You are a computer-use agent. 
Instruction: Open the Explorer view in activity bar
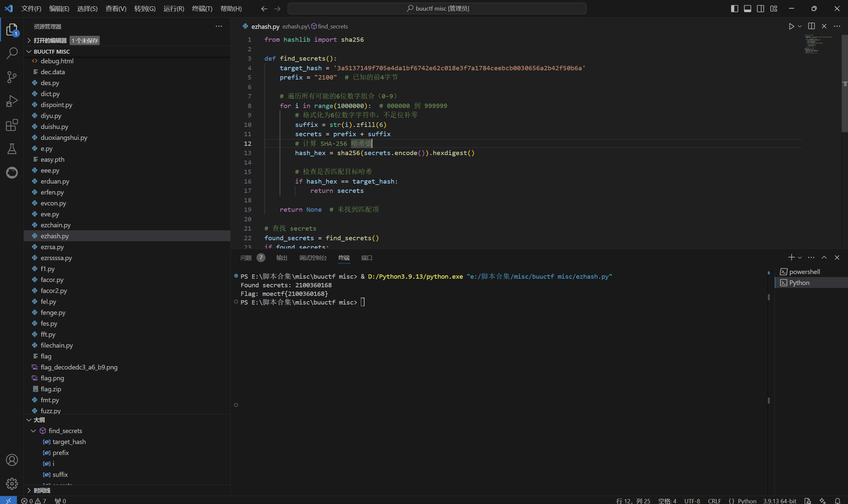pos(12,29)
